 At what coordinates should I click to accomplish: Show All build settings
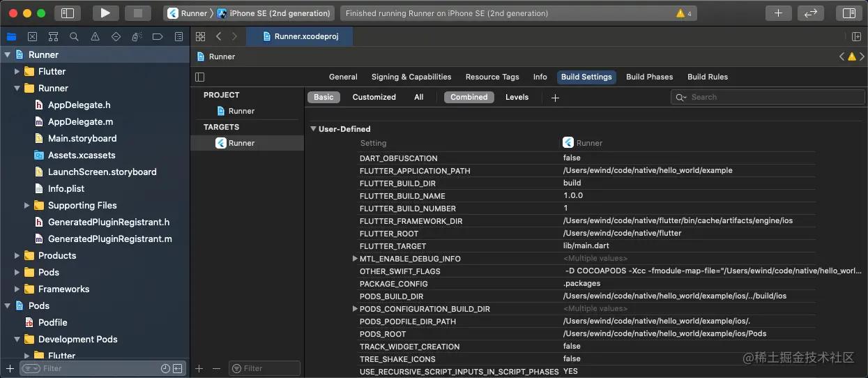coord(418,97)
